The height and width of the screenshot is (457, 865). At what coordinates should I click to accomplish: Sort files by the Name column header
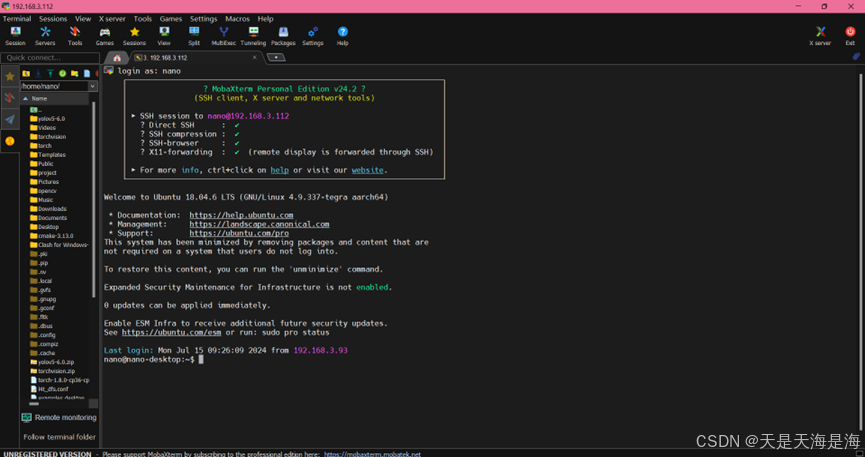coord(54,98)
